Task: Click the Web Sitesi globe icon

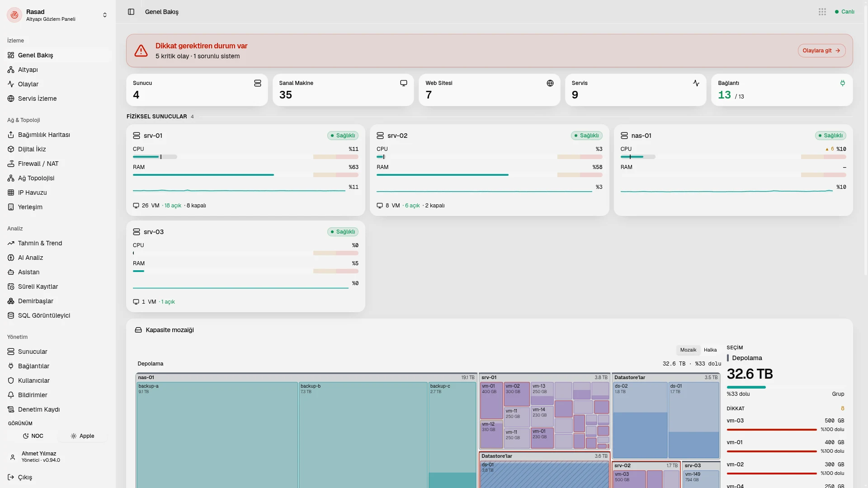Action: [550, 83]
